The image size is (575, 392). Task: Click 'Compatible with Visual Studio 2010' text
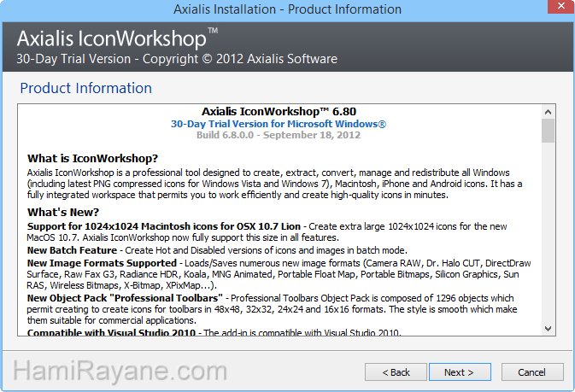tap(111, 332)
